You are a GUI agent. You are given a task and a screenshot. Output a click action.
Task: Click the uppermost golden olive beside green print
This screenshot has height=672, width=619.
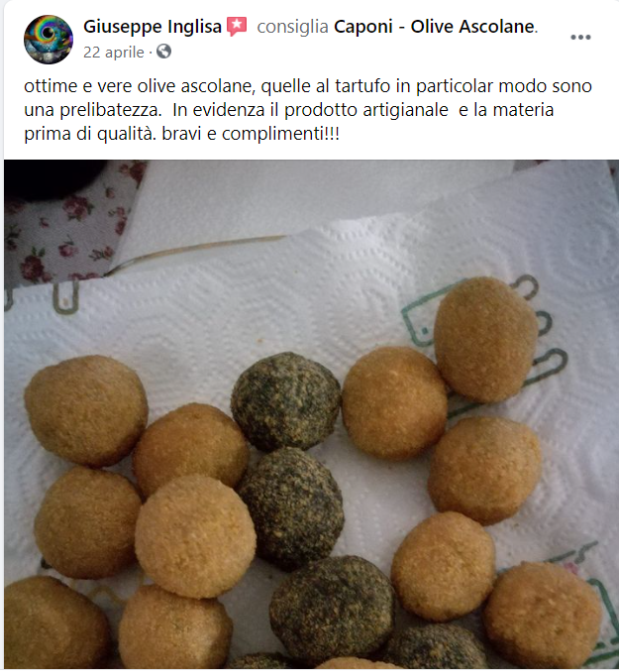pyautogui.click(x=485, y=339)
